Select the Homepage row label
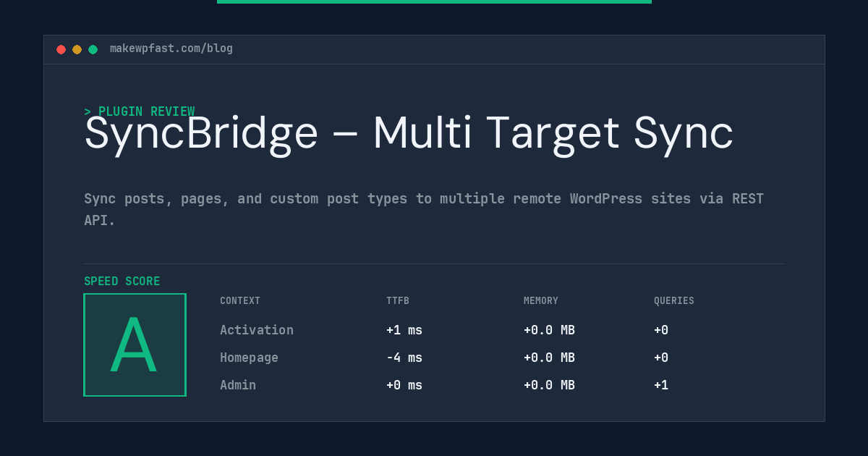 [249, 358]
